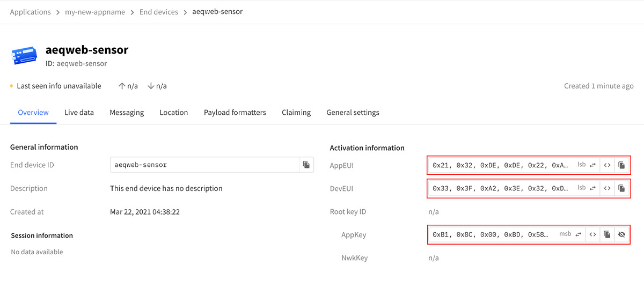The image size is (644, 295).
Task: Switch DevEUI byte order from lsb
Action: (x=587, y=188)
